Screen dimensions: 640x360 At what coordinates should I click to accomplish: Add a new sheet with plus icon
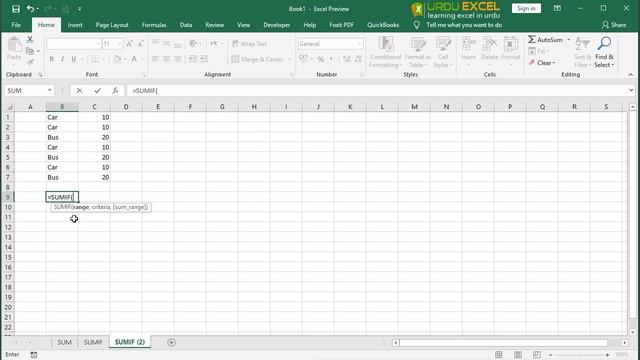[171, 342]
